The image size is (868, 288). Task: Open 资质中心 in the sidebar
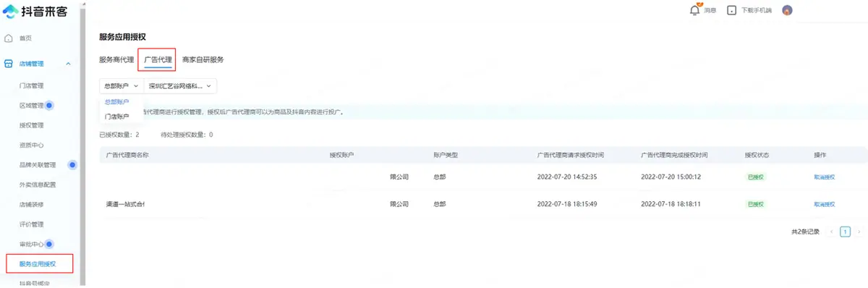(x=32, y=145)
